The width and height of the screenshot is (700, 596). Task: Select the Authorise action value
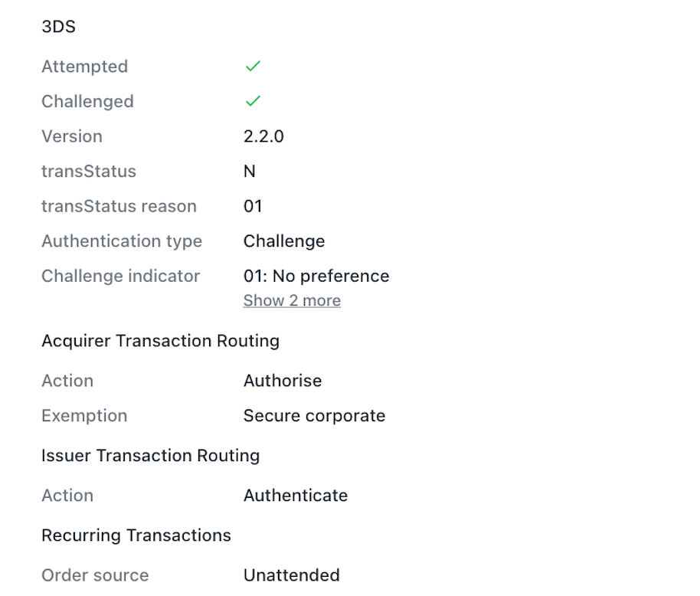[x=283, y=381]
